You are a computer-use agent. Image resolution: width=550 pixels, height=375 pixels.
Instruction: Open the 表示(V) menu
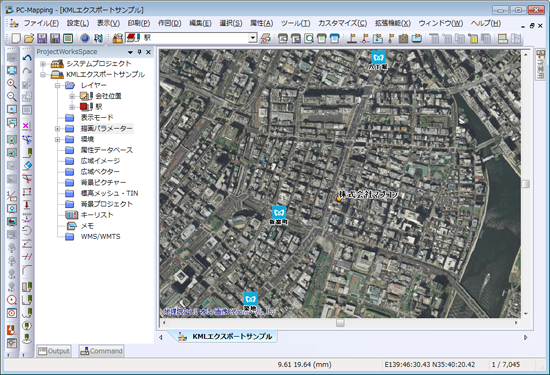pyautogui.click(x=108, y=23)
